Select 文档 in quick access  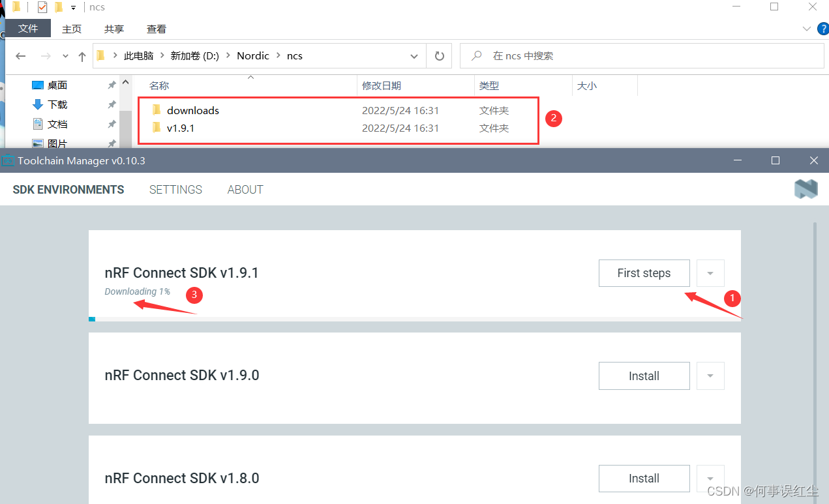[x=57, y=124]
